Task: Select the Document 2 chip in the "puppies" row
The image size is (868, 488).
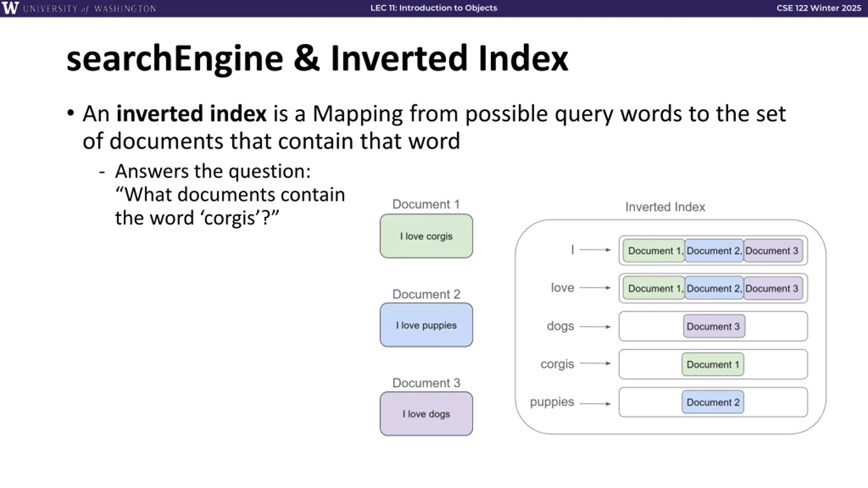Action: 713,402
